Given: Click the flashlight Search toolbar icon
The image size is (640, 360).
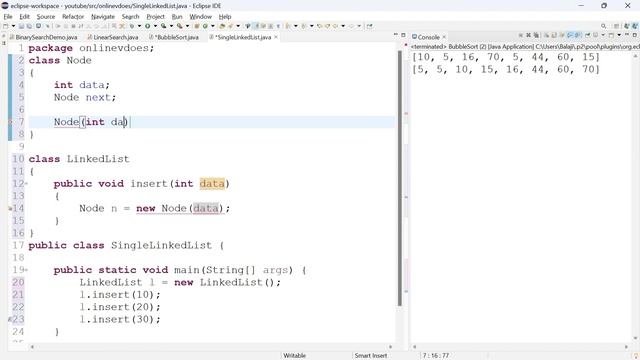Looking at the screenshot, I should [231, 26].
